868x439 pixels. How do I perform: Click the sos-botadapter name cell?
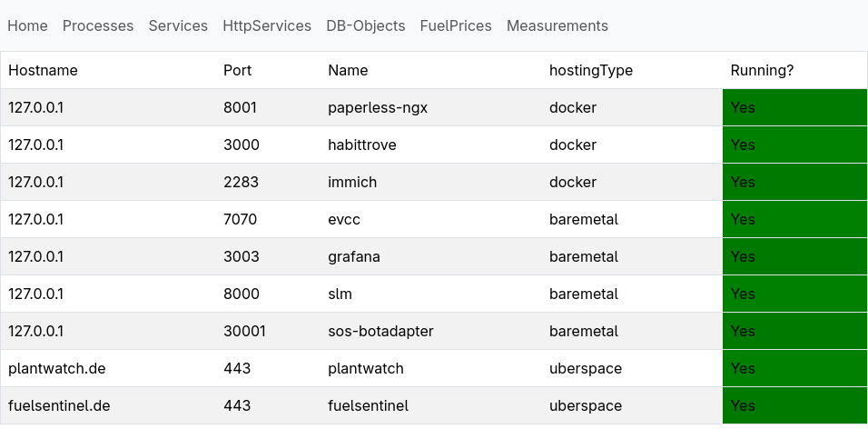(430, 331)
